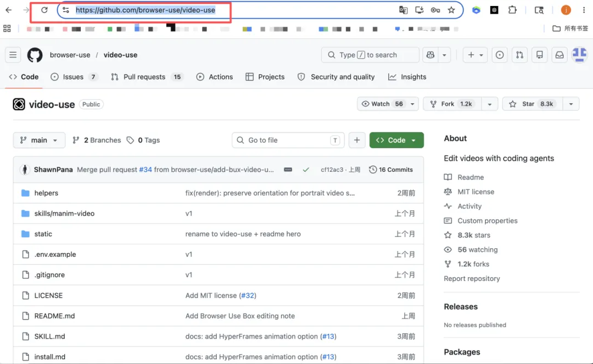Screen dimensions: 593x364
Task: Star the video-use repository
Action: click(x=533, y=104)
